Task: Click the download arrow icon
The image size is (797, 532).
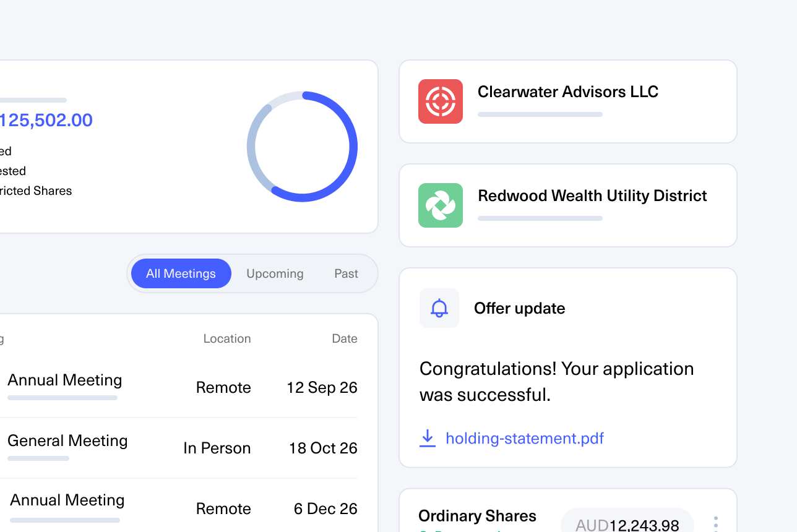Action: (x=428, y=439)
